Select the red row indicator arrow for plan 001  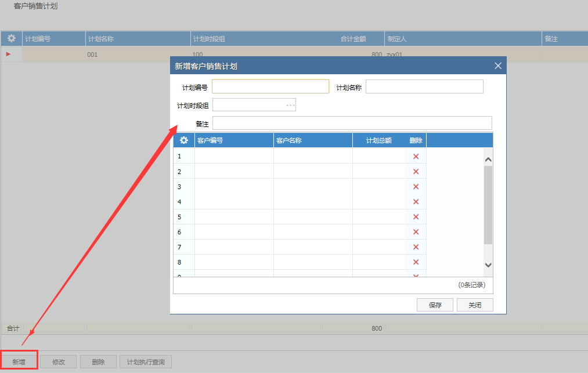coord(8,55)
